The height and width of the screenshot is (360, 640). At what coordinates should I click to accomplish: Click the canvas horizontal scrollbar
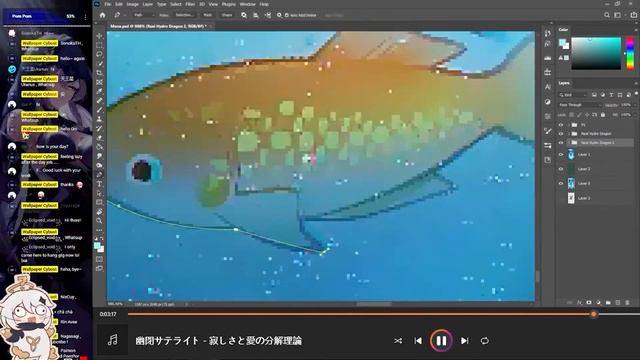point(374,304)
